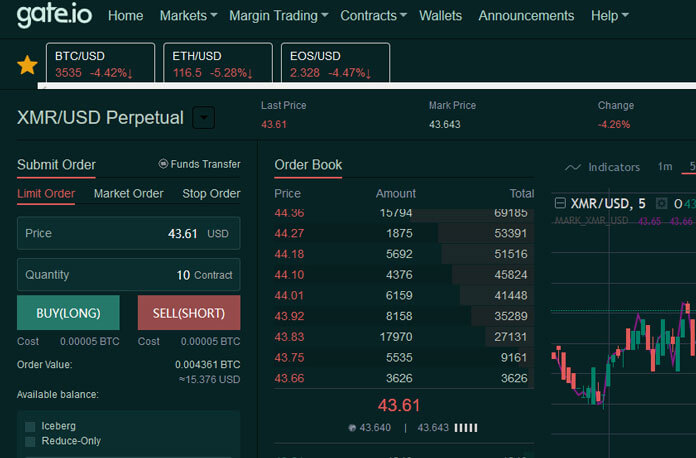Click the amount 17970 in order book
The width and height of the screenshot is (696, 458).
(x=396, y=337)
